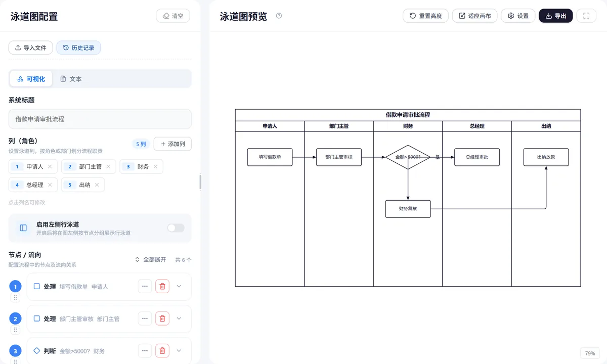Click the number 1 node badge
The image size is (607, 364).
(16, 287)
